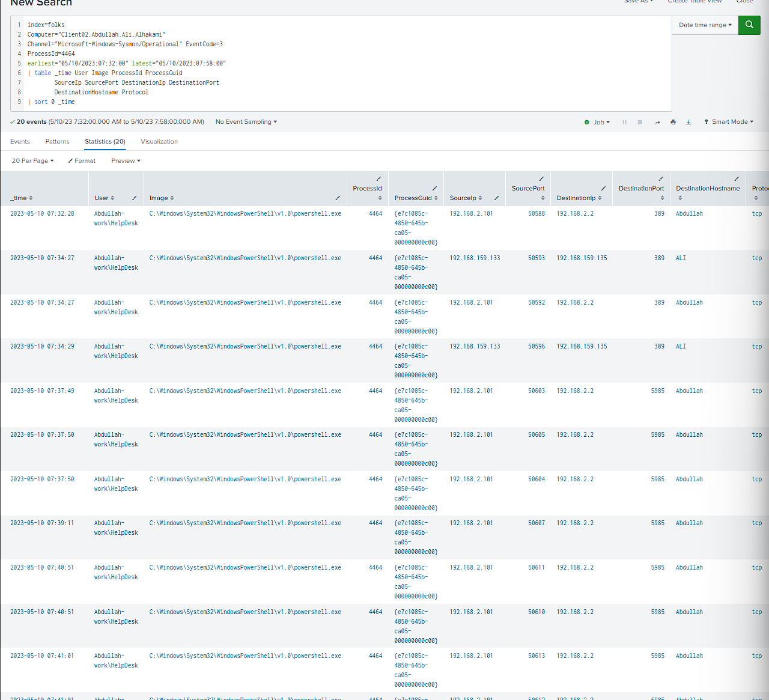Click inside the search query editor
This screenshot has width=769, height=700.
[341, 64]
